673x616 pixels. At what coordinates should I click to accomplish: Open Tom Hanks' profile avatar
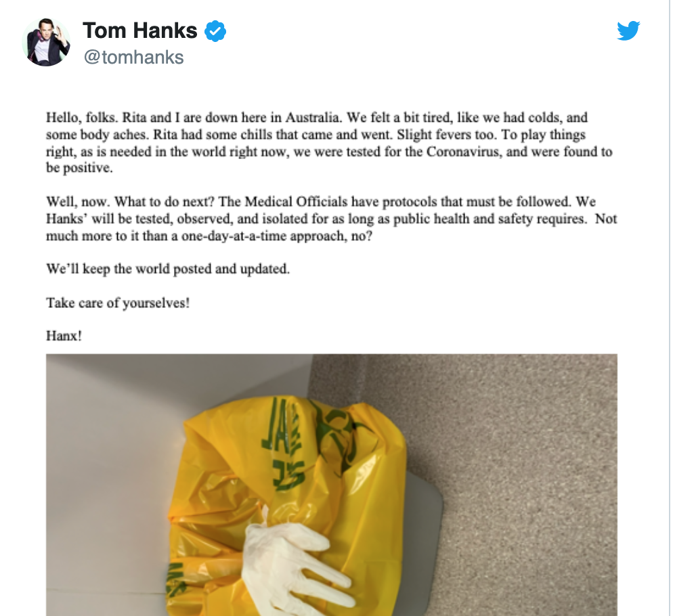(x=46, y=43)
